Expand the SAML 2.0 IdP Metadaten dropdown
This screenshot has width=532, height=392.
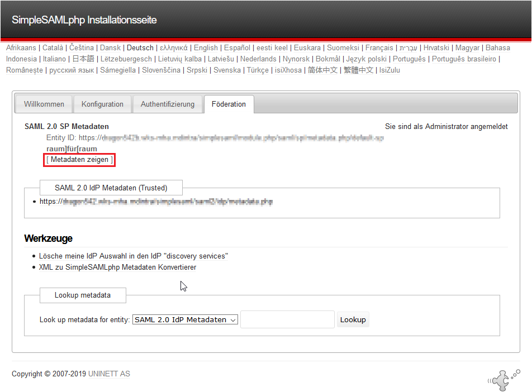tap(185, 320)
